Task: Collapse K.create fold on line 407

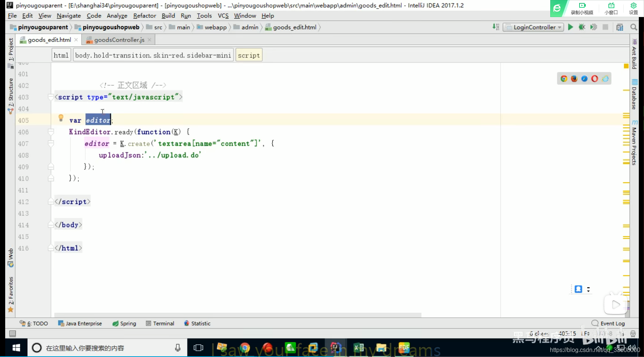Action: coord(51,143)
